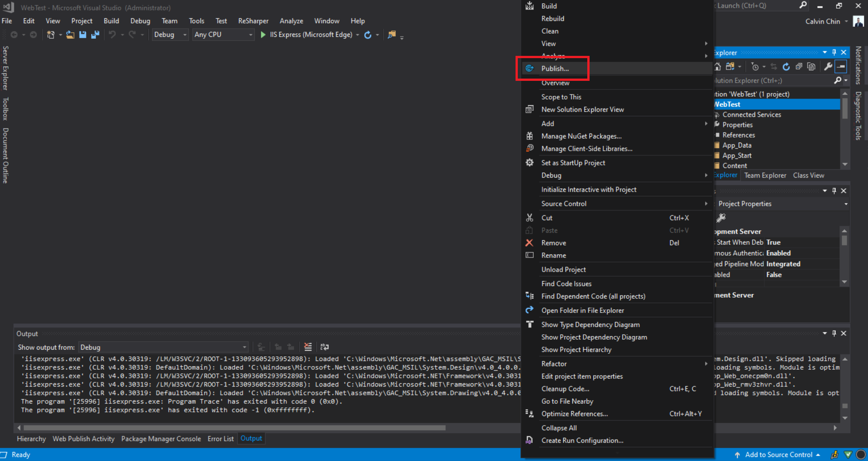Expand the Source Control submenu
This screenshot has height=461, width=868.
coord(625,203)
